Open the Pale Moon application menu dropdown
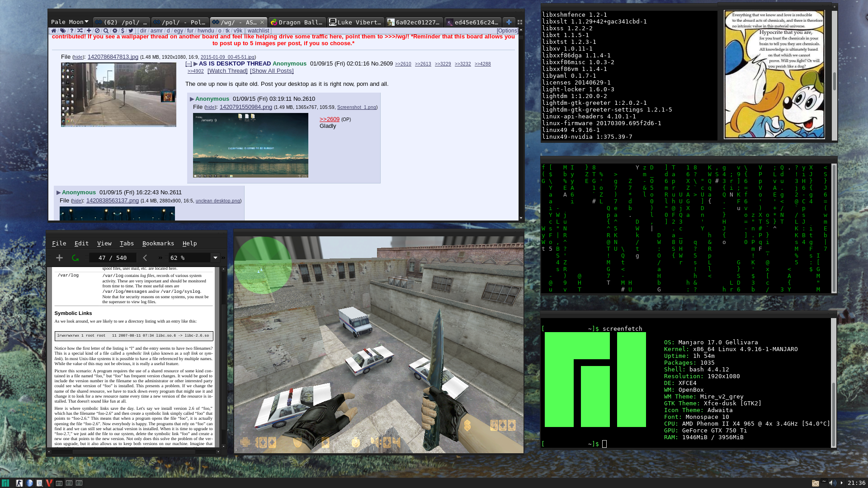 (x=69, y=22)
